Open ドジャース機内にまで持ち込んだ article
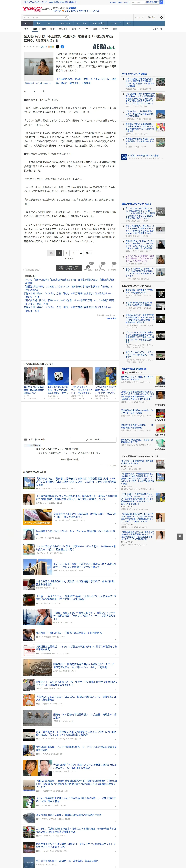The width and height of the screenshot is (186, 868). coord(76,800)
